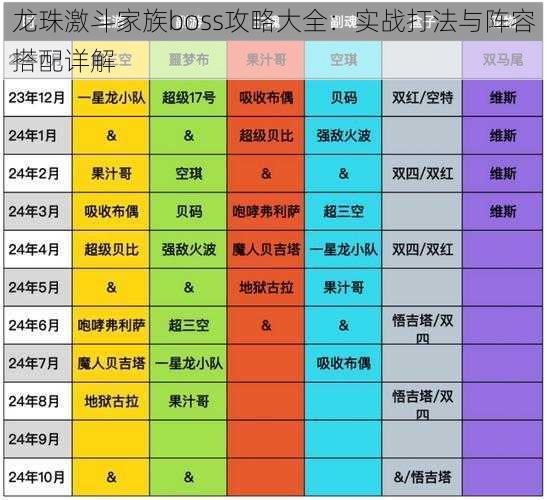Select 果汁哥 in the 24年5月 row
Screen dimensions: 547x500
pos(344,288)
